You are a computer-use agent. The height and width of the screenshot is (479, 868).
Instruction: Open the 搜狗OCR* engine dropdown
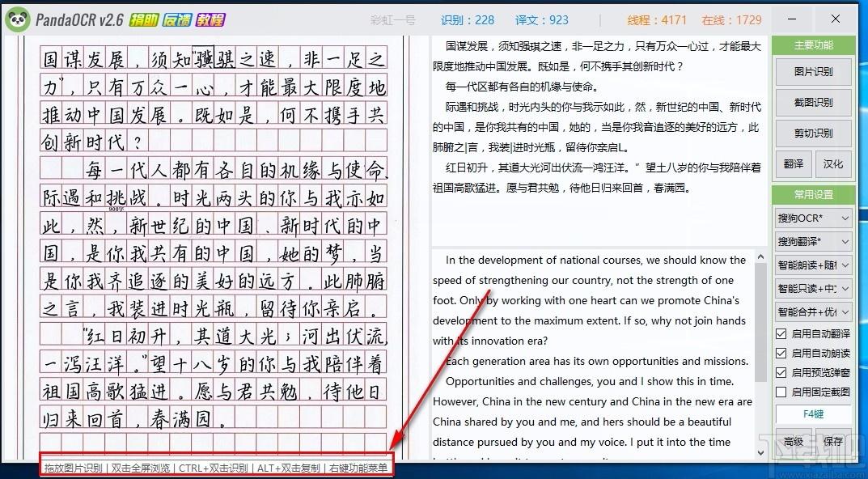coord(813,218)
